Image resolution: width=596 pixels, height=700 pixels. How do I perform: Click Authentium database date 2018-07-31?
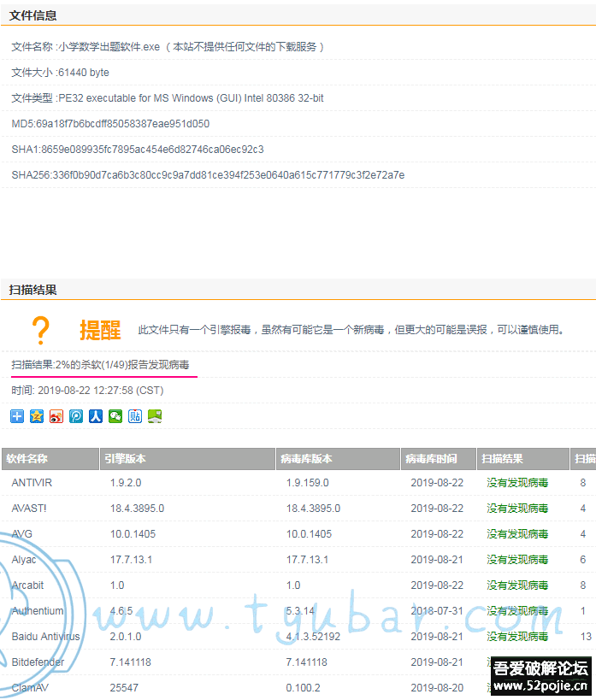point(437,611)
